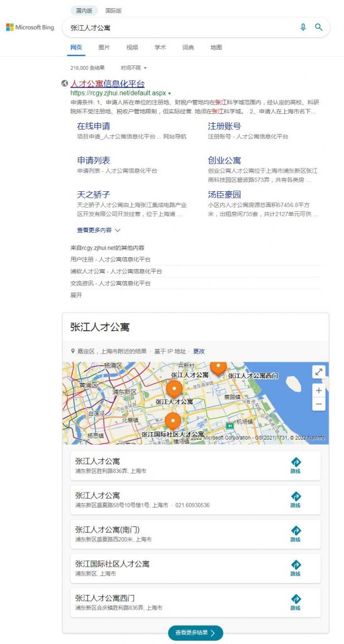This screenshot has width=344, height=644.
Task: Select the 词典 tab
Action: click(188, 47)
